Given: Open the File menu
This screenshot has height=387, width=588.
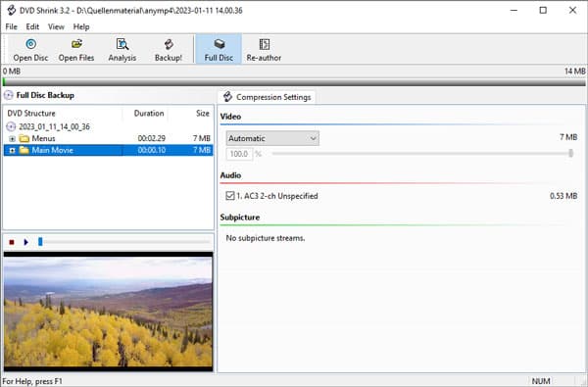Looking at the screenshot, I should click(11, 26).
